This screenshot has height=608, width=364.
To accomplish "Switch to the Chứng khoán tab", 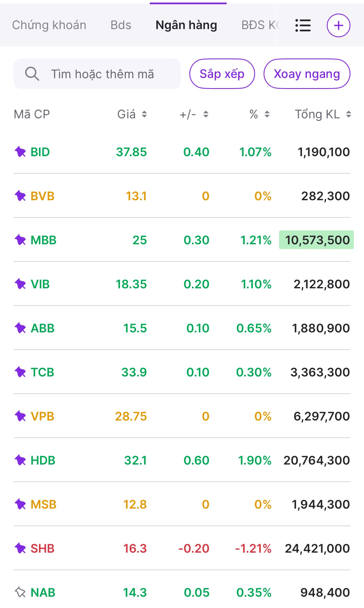I will tap(49, 25).
